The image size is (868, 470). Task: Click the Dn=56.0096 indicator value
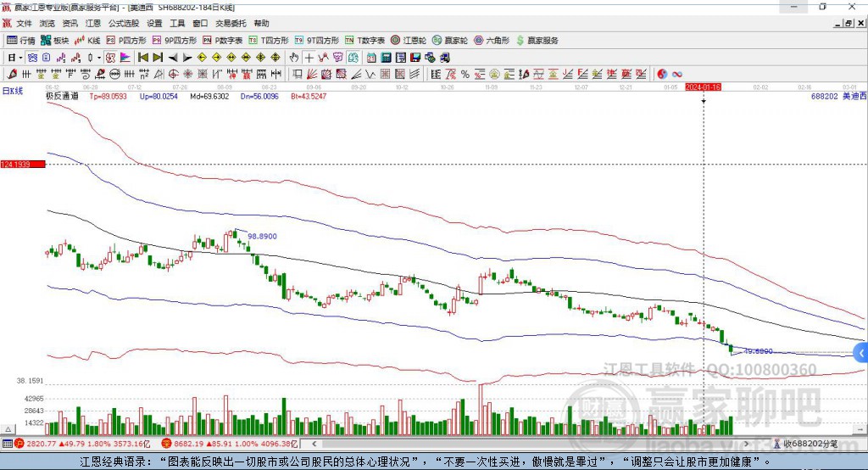pos(259,97)
